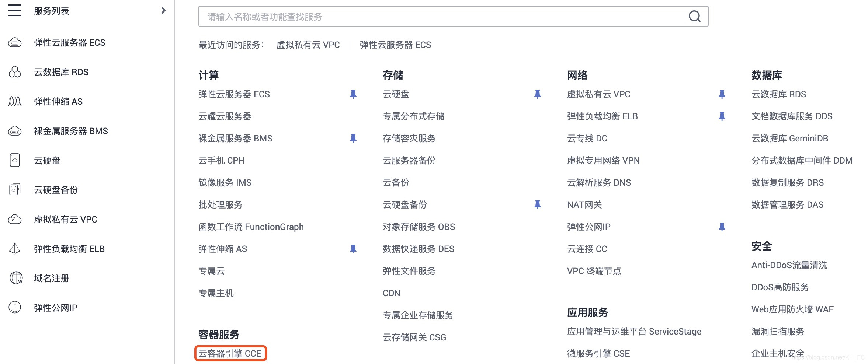Open 文档数据库服务 DDS
Image resolution: width=868 pixels, height=364 pixels.
click(792, 116)
